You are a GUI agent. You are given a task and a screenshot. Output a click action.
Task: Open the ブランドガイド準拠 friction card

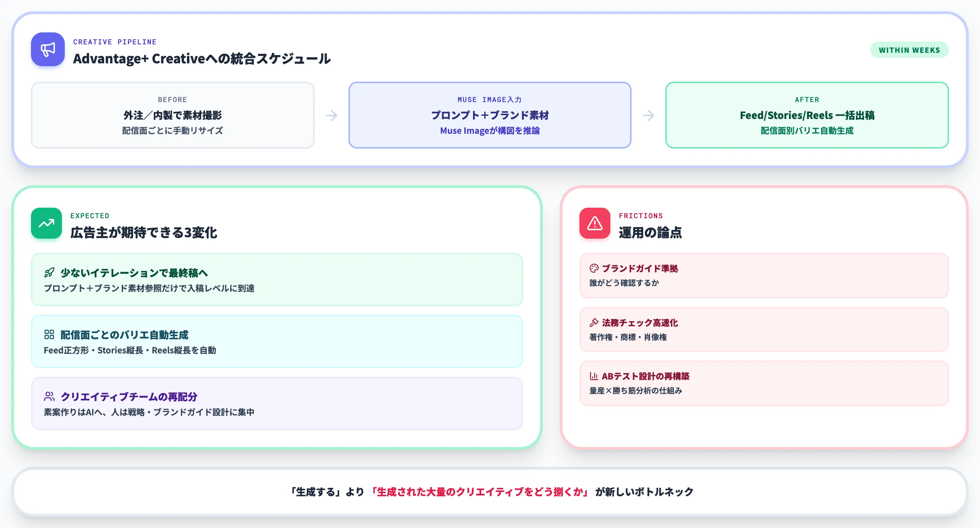764,276
